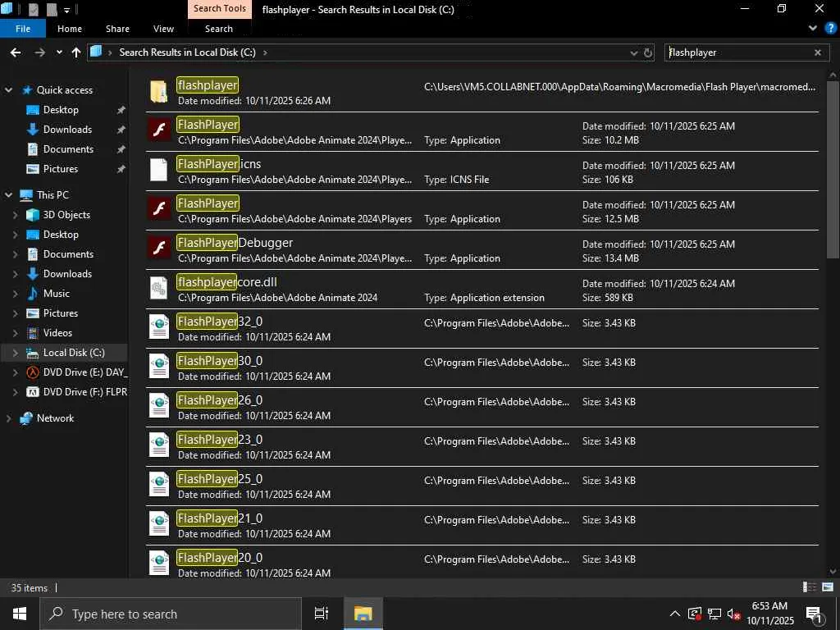Open the File menu
This screenshot has height=630, width=840.
[23, 29]
